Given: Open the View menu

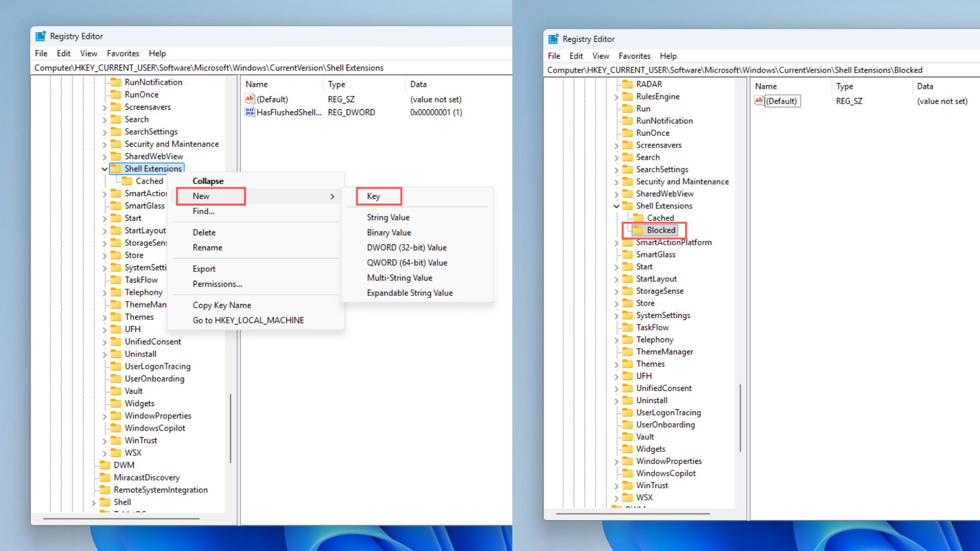Looking at the screenshot, I should 88,53.
